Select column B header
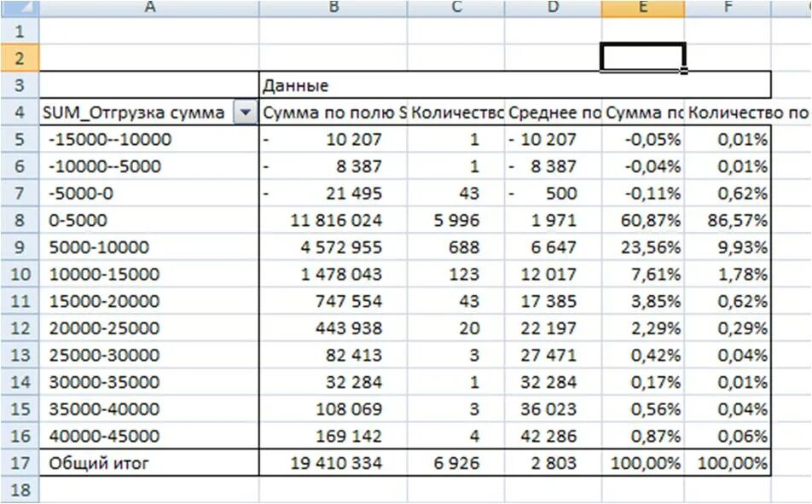This screenshot has width=812, height=504. 333,8
